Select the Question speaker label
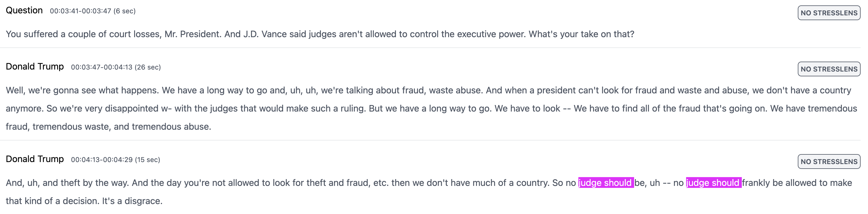Viewport: 868px width, 214px height. 24,11
